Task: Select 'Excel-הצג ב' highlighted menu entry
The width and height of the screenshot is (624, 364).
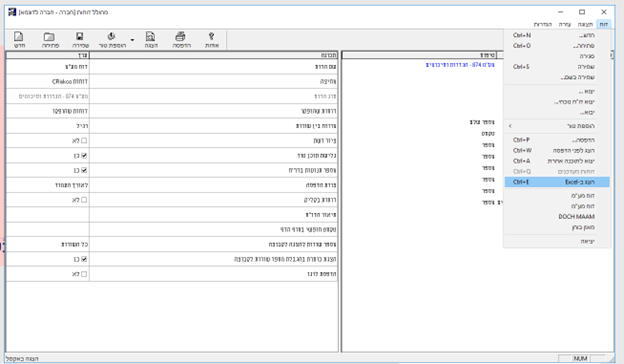Action: click(557, 182)
